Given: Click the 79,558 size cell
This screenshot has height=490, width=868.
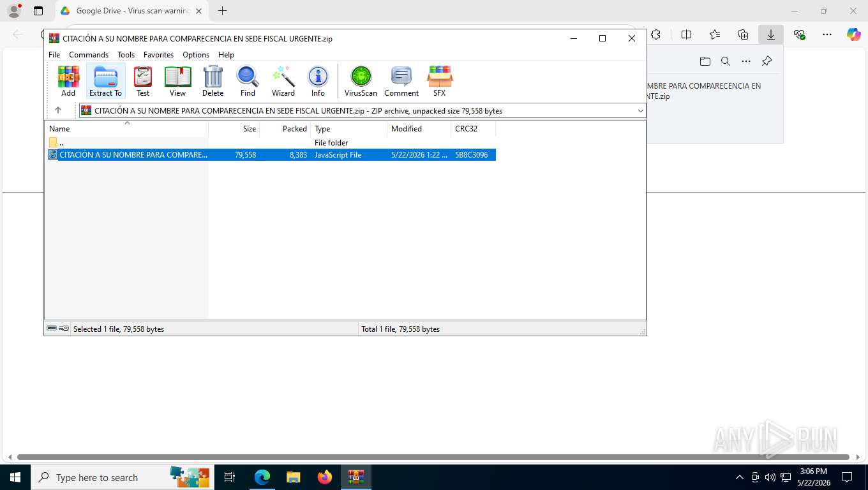Looking at the screenshot, I should coord(245,155).
